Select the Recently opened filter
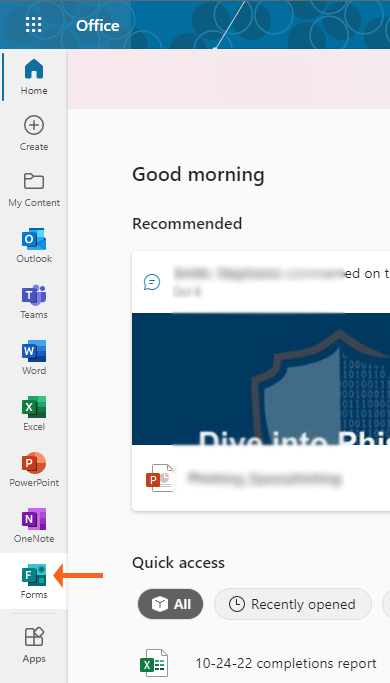 click(x=293, y=604)
